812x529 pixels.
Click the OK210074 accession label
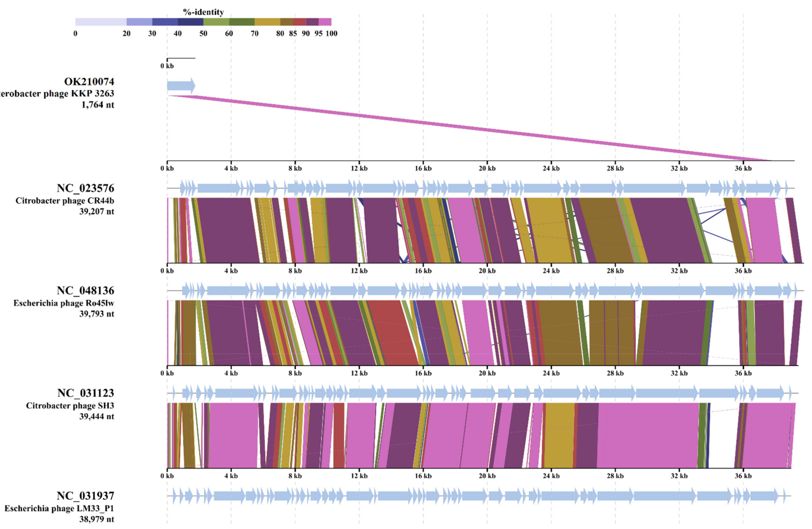[89, 82]
